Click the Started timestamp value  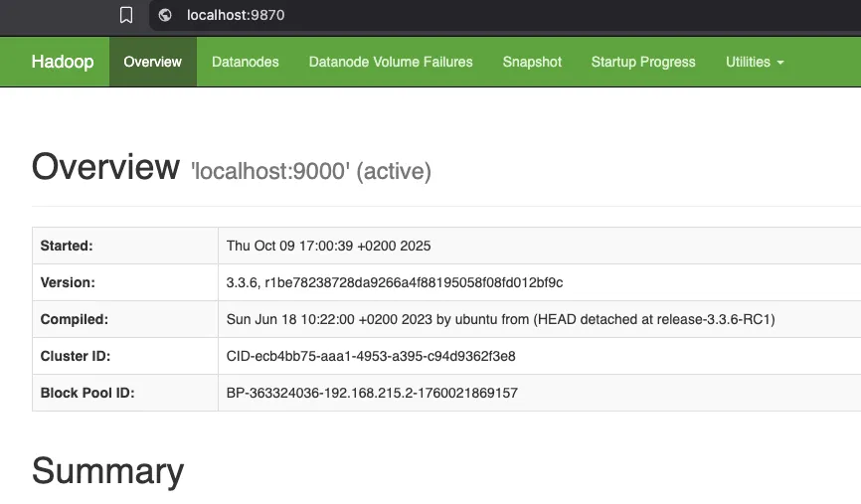coord(328,246)
